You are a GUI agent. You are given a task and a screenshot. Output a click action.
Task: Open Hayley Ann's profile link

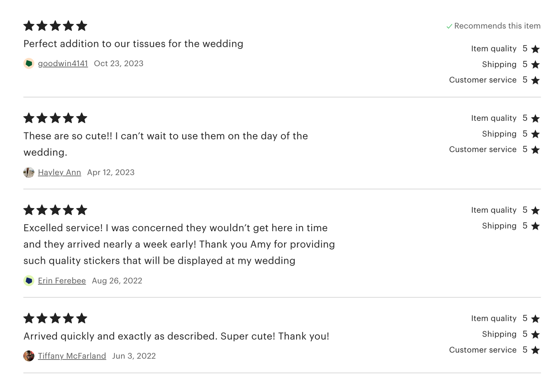(x=59, y=172)
